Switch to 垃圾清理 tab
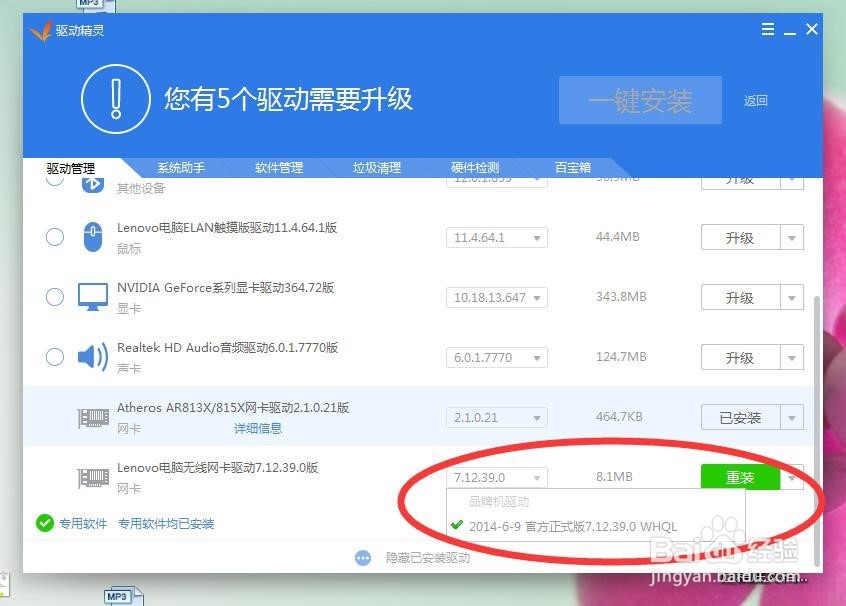This screenshot has height=606, width=846. pos(377,168)
